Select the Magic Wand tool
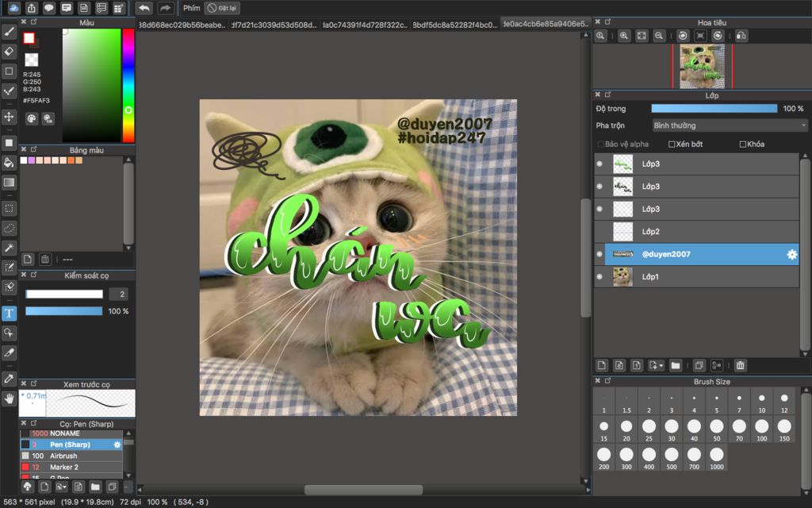Viewport: 812px width, 508px height. tap(9, 248)
